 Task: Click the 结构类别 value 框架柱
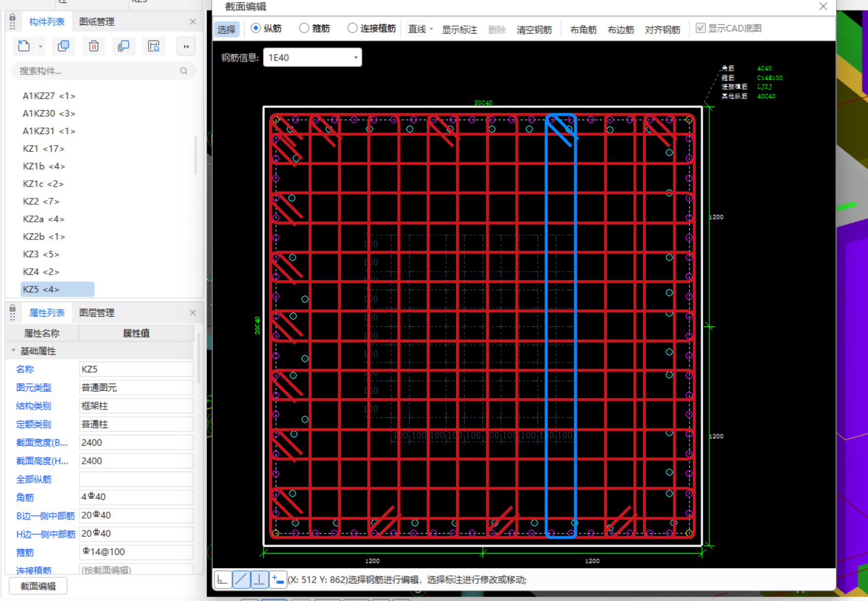click(x=136, y=406)
